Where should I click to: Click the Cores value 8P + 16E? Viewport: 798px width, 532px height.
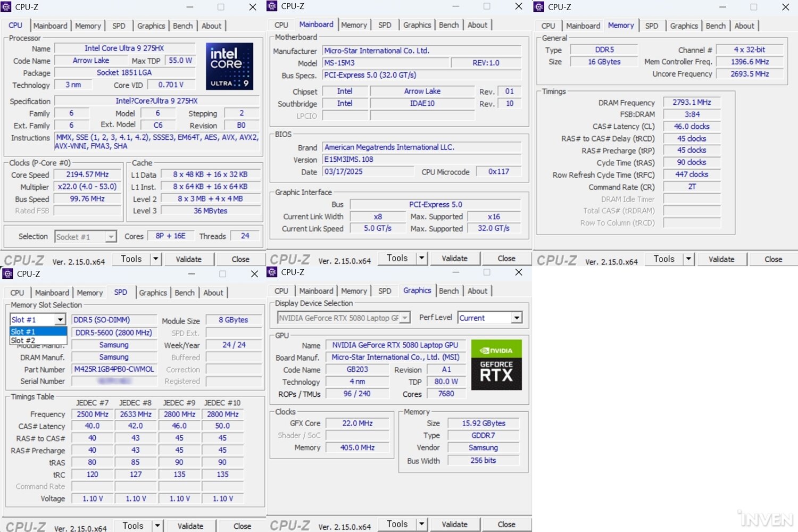(x=171, y=236)
